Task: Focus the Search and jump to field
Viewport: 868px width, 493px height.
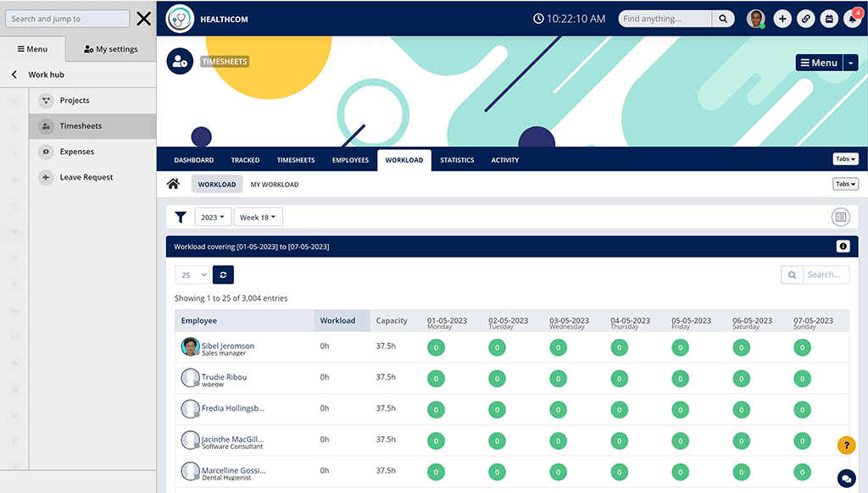Action: point(68,19)
